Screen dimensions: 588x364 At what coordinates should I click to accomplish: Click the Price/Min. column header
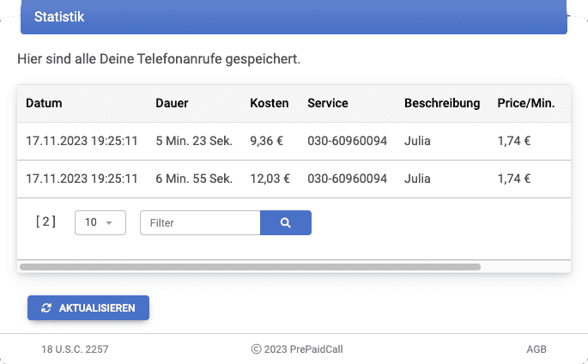click(x=525, y=103)
